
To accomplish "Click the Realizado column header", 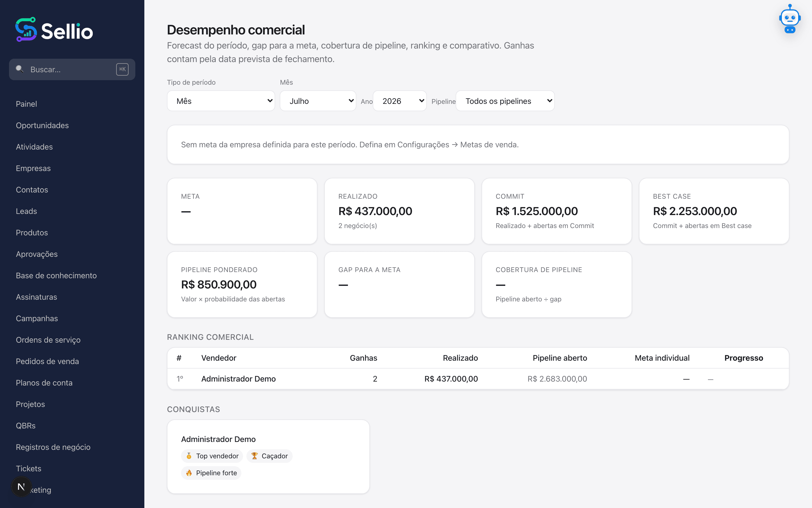I will click(x=460, y=358).
